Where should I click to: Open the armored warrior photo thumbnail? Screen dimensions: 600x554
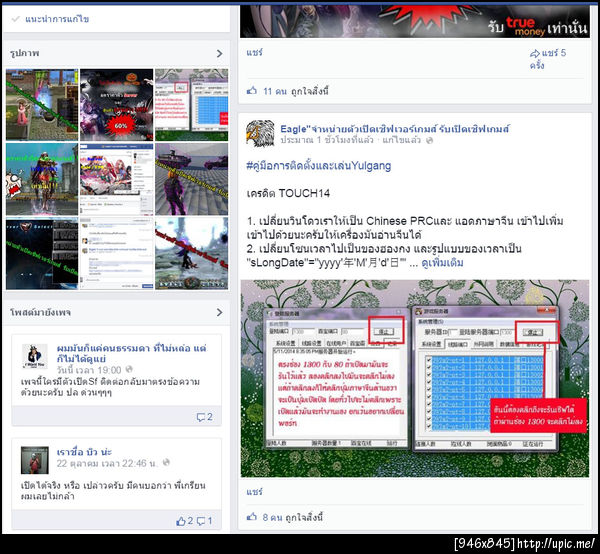(x=42, y=179)
